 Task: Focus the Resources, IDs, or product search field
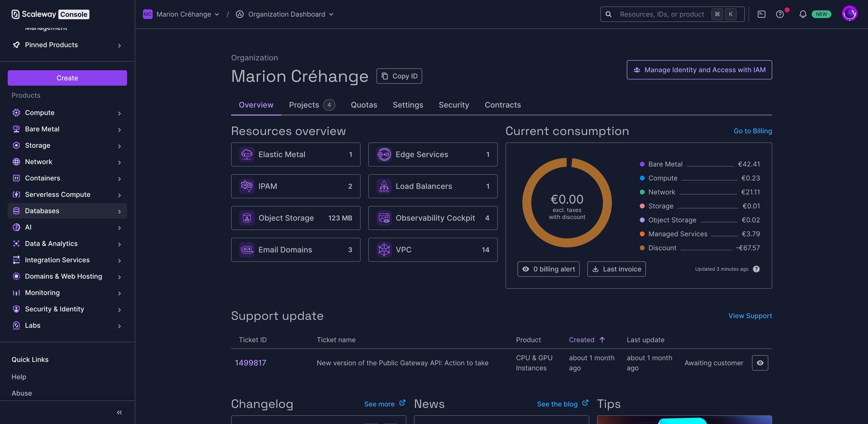pyautogui.click(x=672, y=14)
